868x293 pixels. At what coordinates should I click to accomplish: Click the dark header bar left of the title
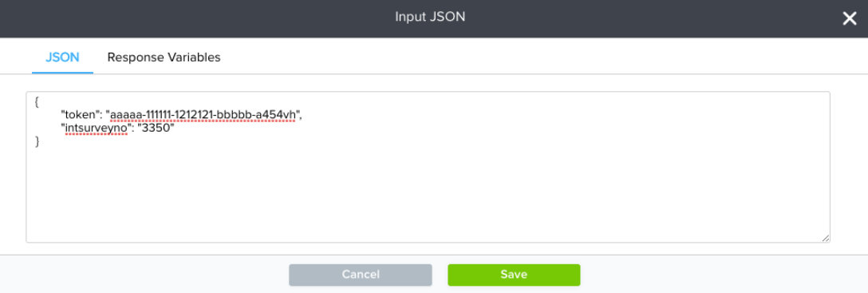coord(194,19)
